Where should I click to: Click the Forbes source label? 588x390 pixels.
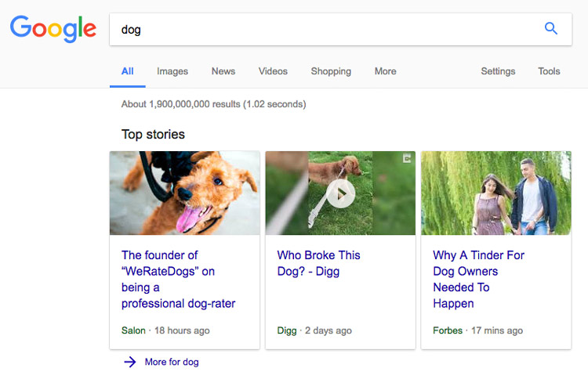click(448, 330)
